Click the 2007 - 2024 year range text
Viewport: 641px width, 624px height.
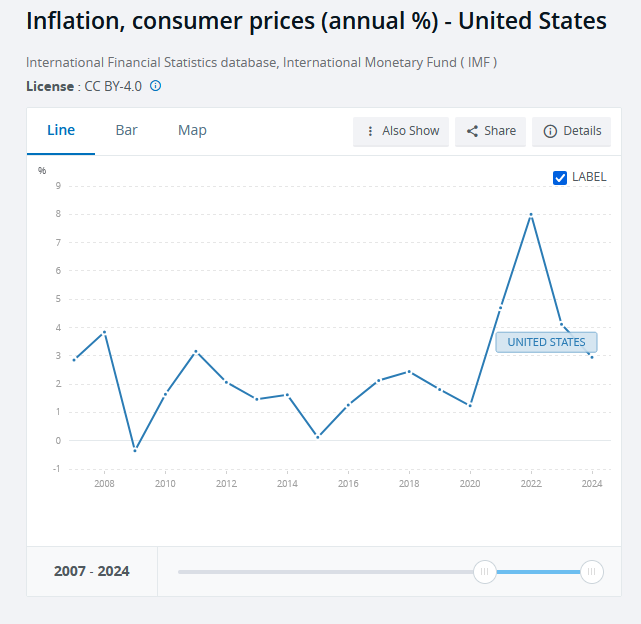click(91, 572)
